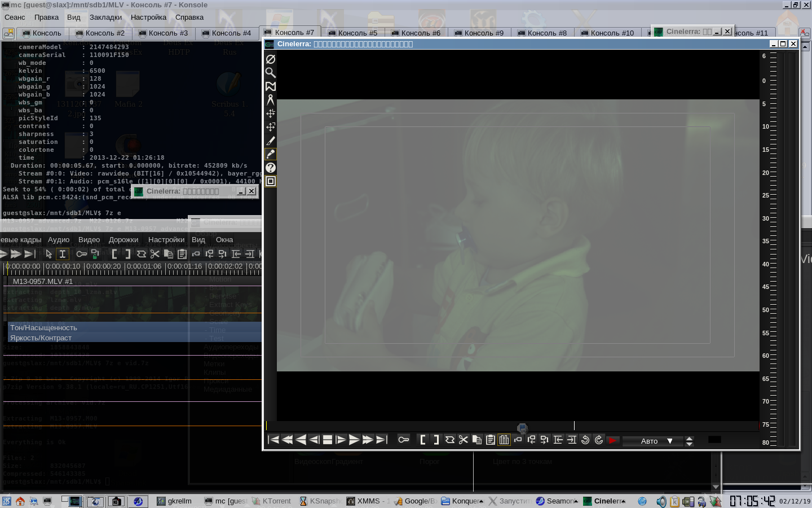
Task: Click the M13-0957.MLV #1 track clip title
Action: point(43,281)
